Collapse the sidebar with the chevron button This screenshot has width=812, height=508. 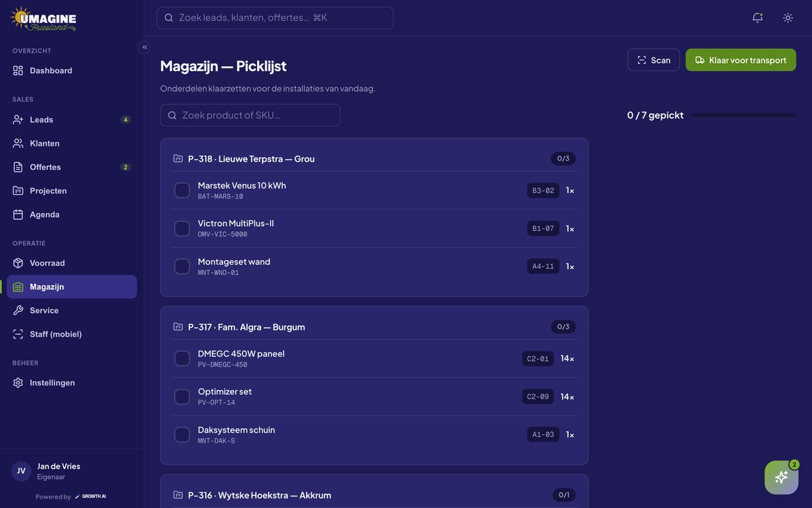coord(144,47)
